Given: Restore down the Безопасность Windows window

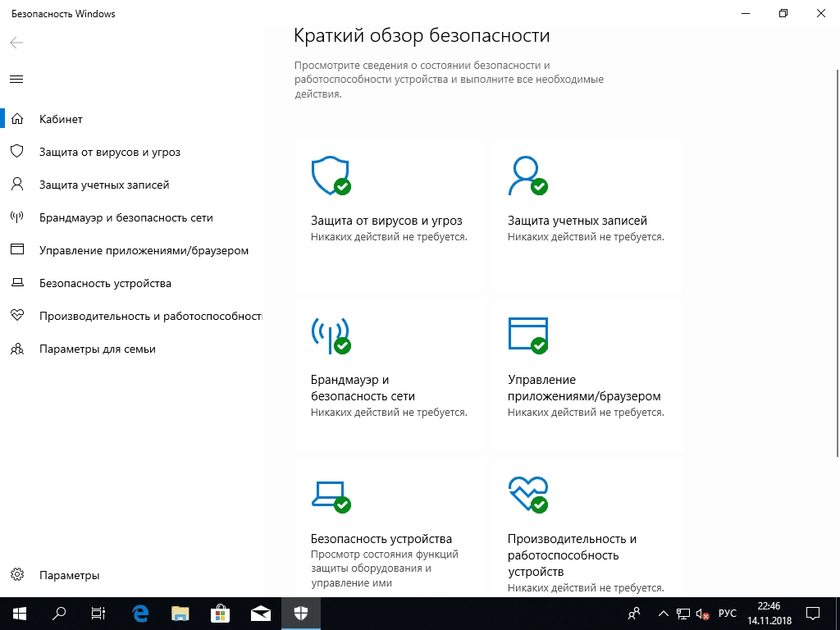Looking at the screenshot, I should point(783,13).
